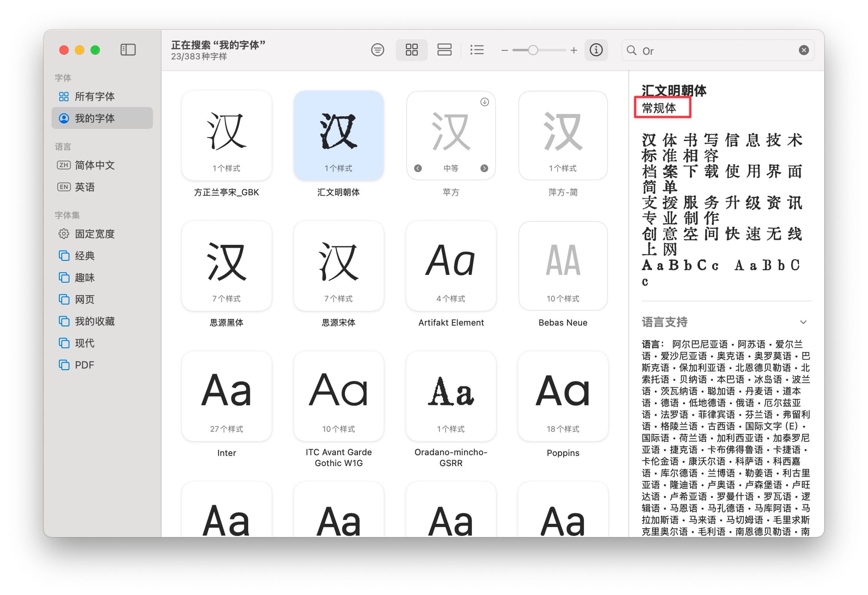Toggle the font info inspector button
The width and height of the screenshot is (868, 595).
click(596, 50)
